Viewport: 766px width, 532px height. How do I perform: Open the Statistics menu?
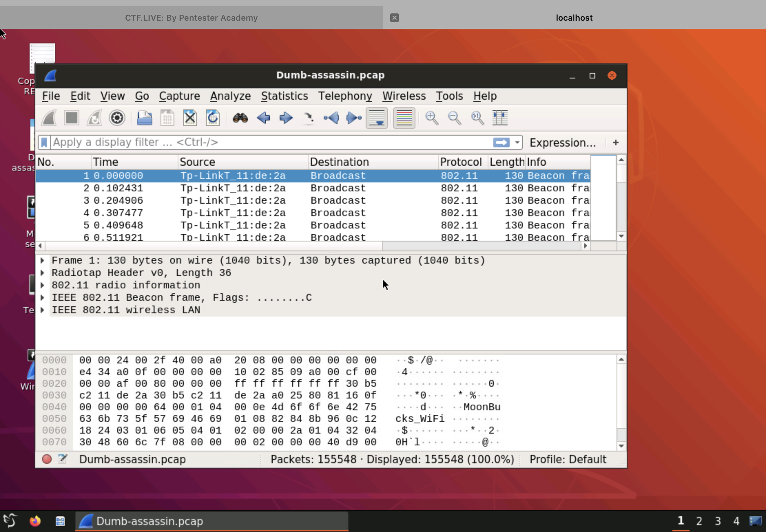pos(284,96)
